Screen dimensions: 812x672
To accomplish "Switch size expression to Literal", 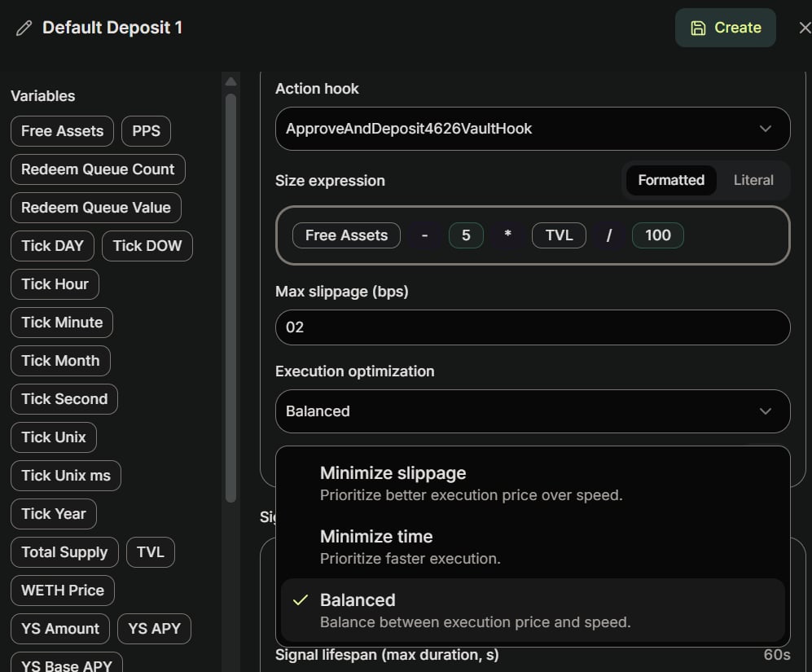I will tap(753, 181).
